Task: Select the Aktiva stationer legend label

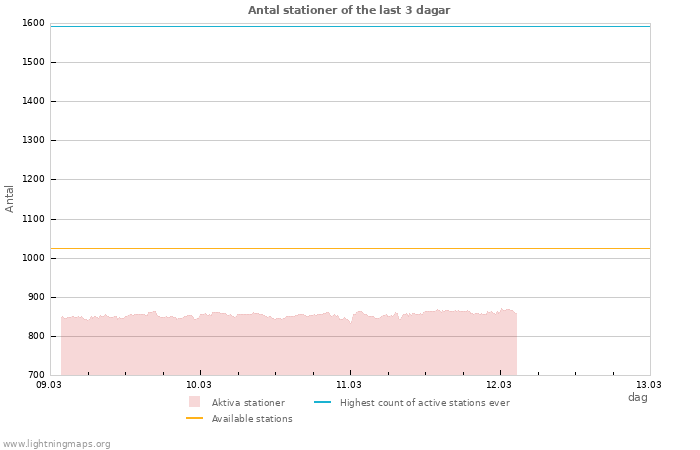Action: [x=248, y=403]
